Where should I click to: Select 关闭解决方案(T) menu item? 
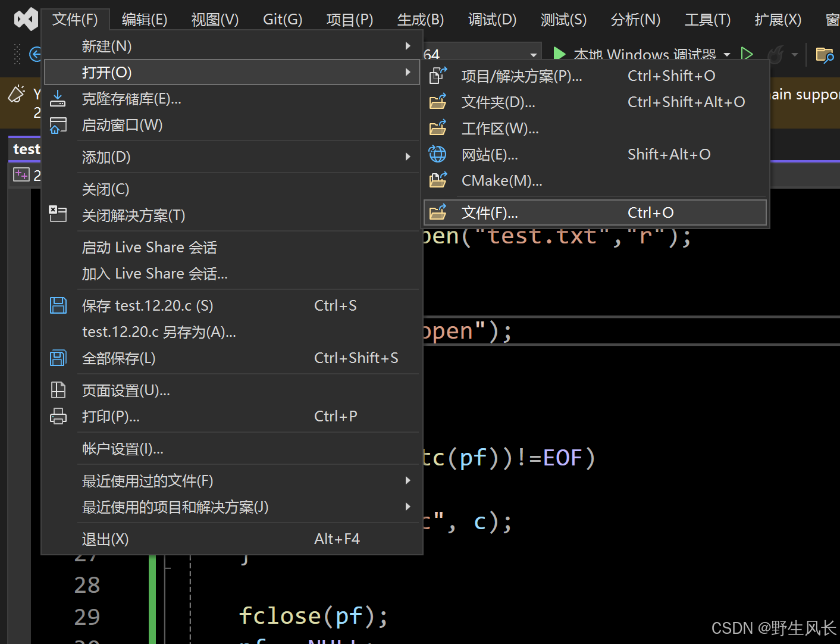point(232,215)
